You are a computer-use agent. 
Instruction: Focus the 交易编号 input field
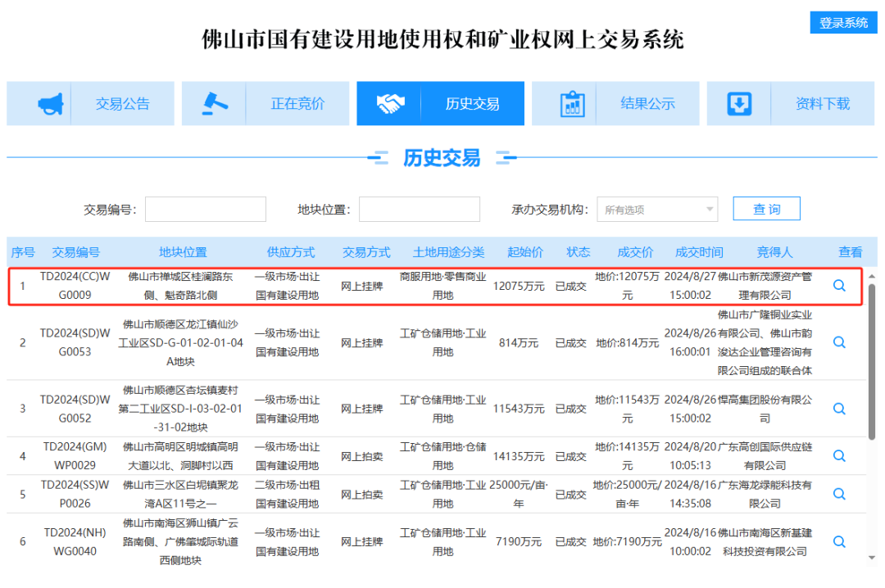tap(206, 210)
